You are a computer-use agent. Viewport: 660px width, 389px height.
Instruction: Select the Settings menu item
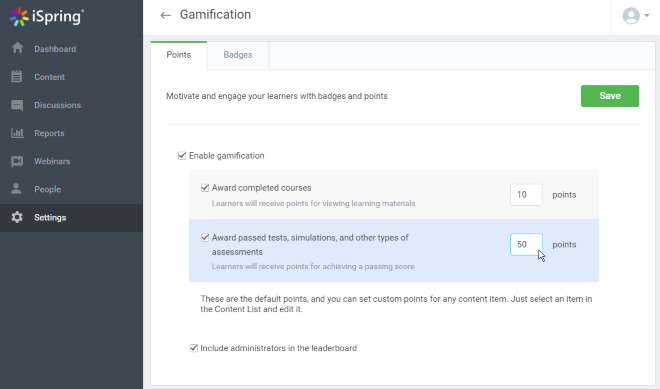pyautogui.click(x=72, y=218)
